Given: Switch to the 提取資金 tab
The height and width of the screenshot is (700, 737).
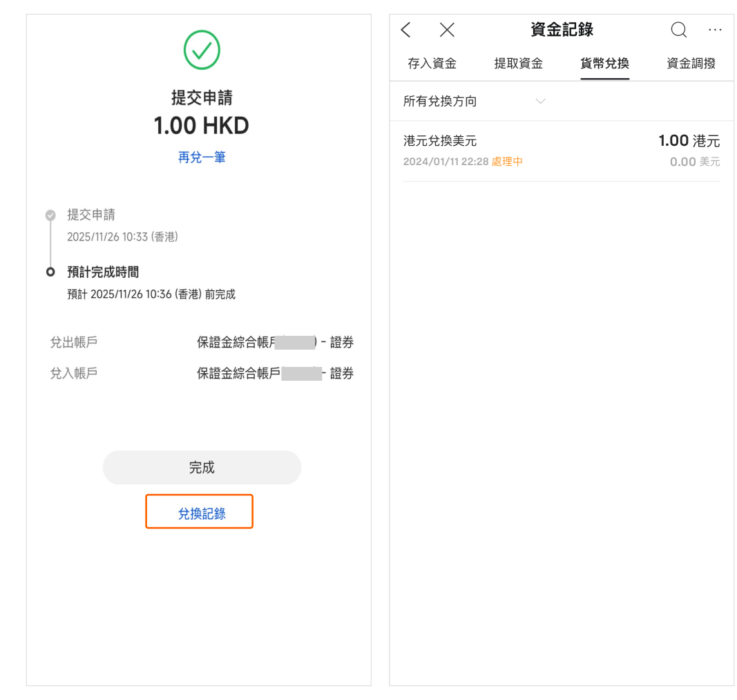Looking at the screenshot, I should click(518, 64).
